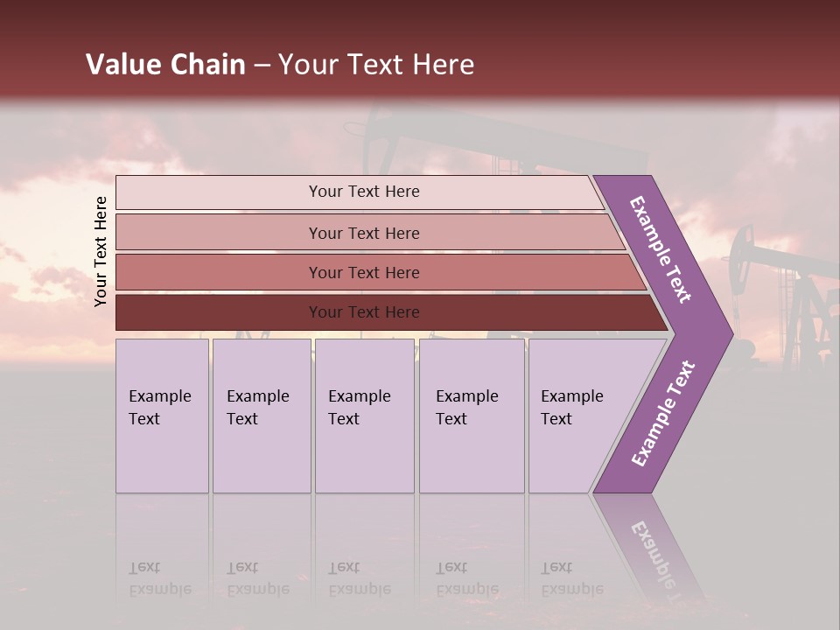Select the second 'Example Text' box
This screenshot has height=630, width=840.
coord(261,416)
